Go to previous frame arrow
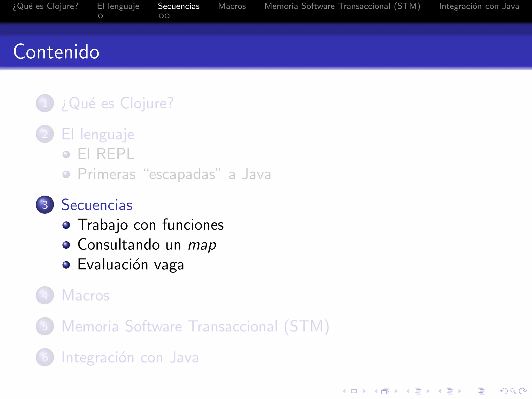Image resolution: width=532 pixels, height=399 pixels. (x=376, y=391)
